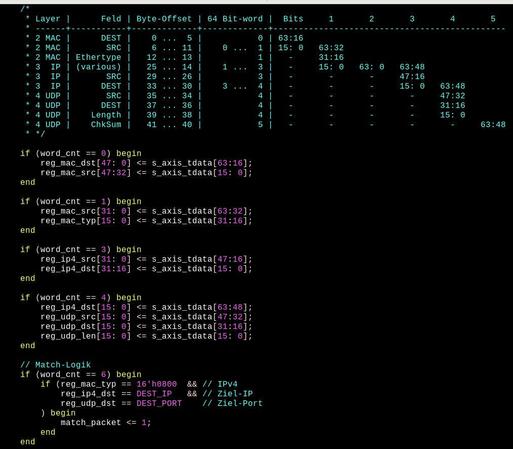Select the "3 IP | (various)" table row
The width and height of the screenshot is (513, 449).
pyautogui.click(x=225, y=67)
